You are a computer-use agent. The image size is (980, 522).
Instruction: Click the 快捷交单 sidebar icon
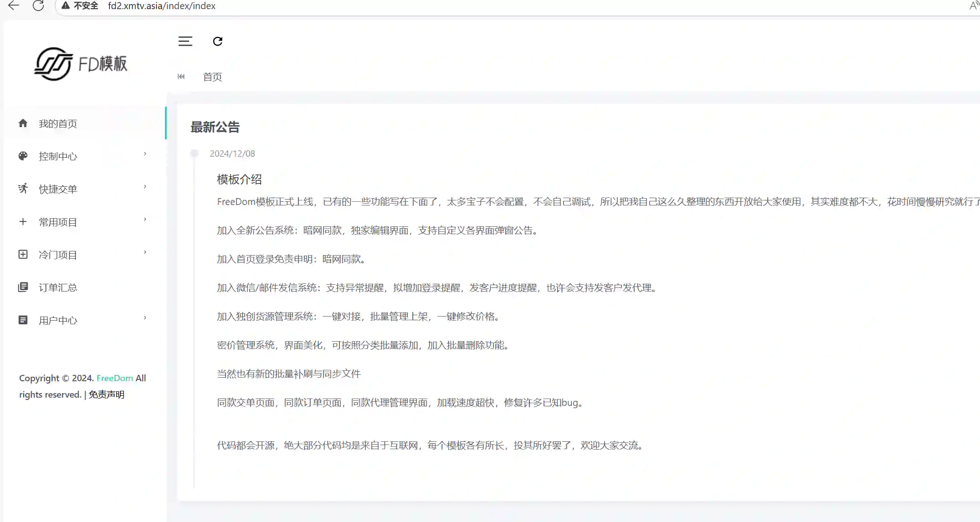[x=23, y=189]
